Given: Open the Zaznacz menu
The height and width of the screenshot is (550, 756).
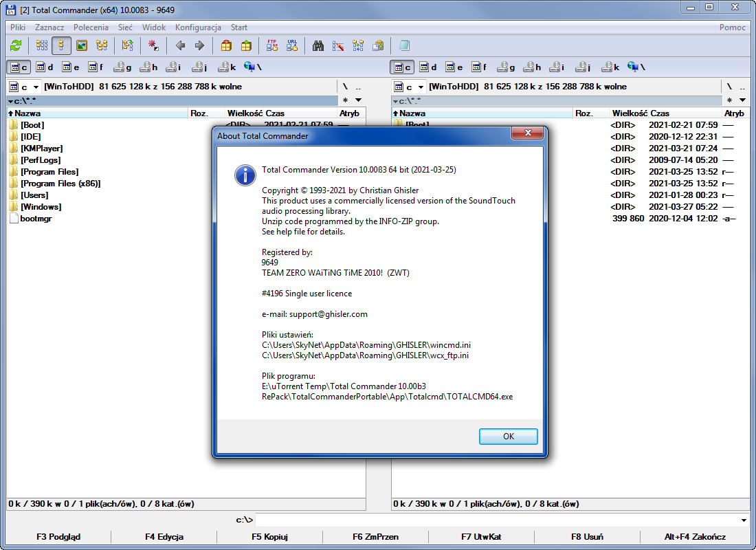Looking at the screenshot, I should pyautogui.click(x=49, y=27).
